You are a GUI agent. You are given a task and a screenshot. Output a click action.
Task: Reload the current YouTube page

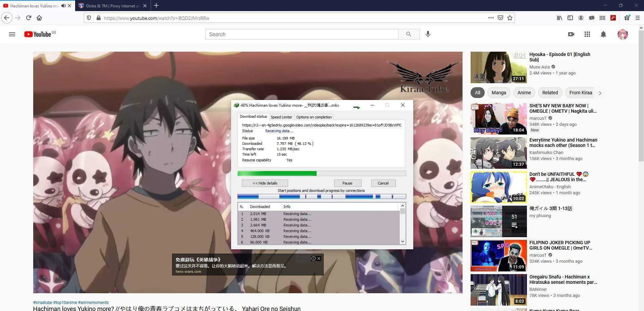point(29,18)
